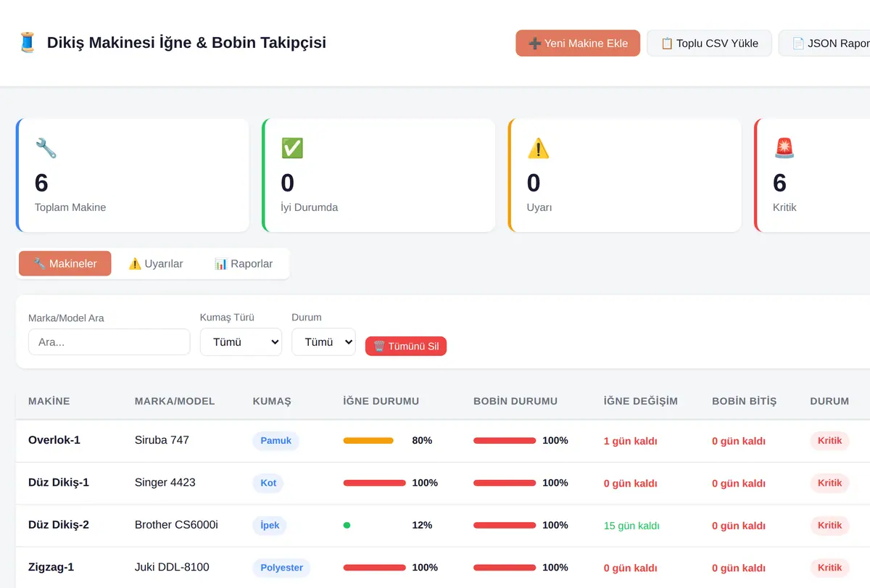Click the İĞNE DURUMU column header
870x588 pixels.
click(381, 401)
